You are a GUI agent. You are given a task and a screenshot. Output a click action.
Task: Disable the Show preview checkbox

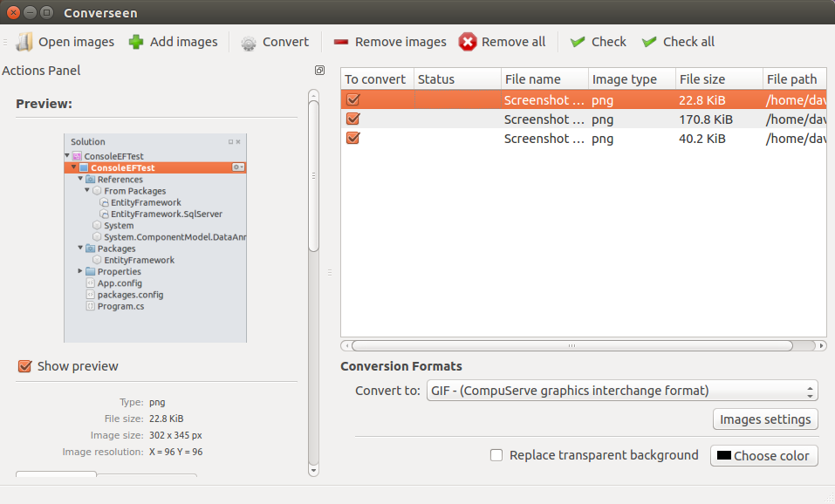(x=24, y=366)
